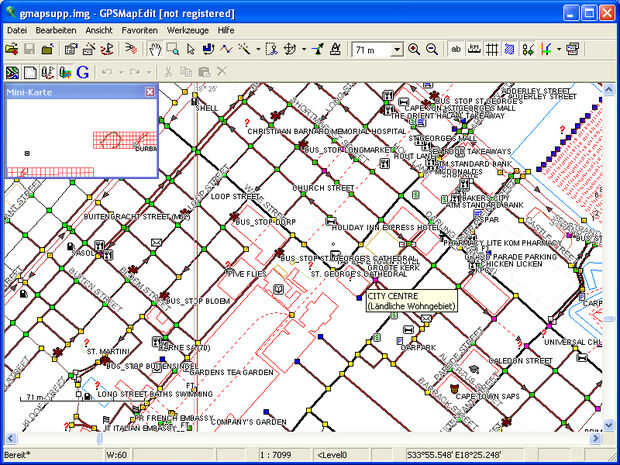Click the grayed-out Redo arrow
Image resolution: width=620 pixels, height=465 pixels.
pyautogui.click(x=134, y=72)
